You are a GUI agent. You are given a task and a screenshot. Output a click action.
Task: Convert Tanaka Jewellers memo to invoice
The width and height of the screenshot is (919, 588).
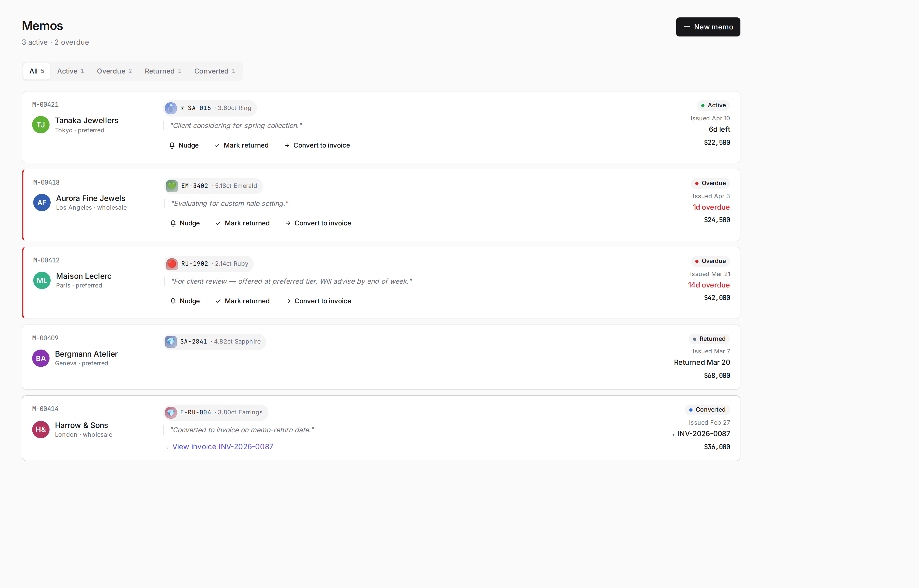(x=317, y=145)
